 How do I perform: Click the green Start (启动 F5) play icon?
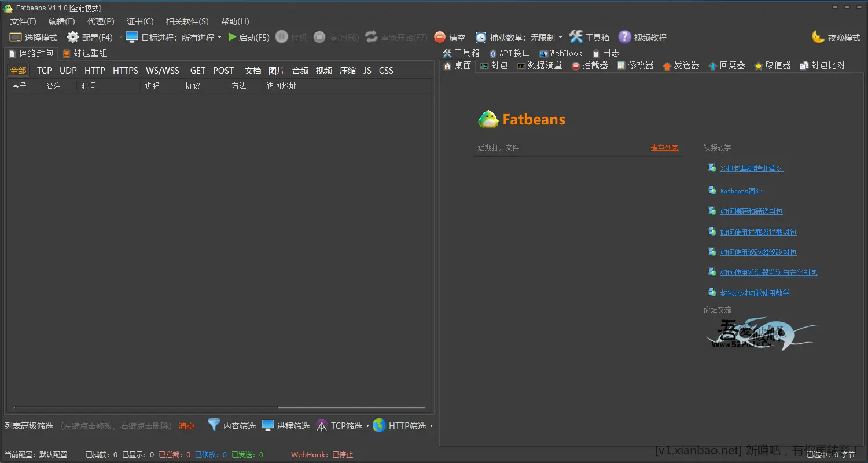(x=232, y=37)
